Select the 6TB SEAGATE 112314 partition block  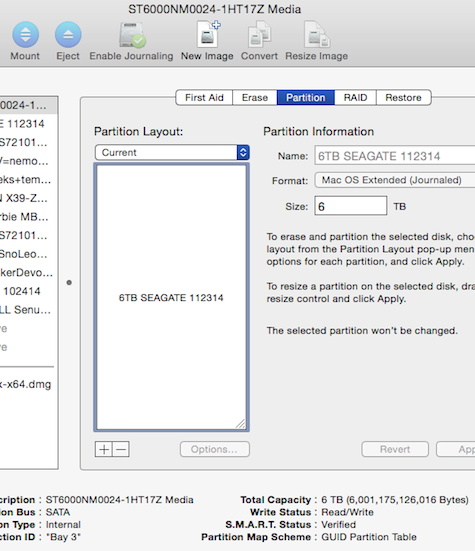pos(171,297)
